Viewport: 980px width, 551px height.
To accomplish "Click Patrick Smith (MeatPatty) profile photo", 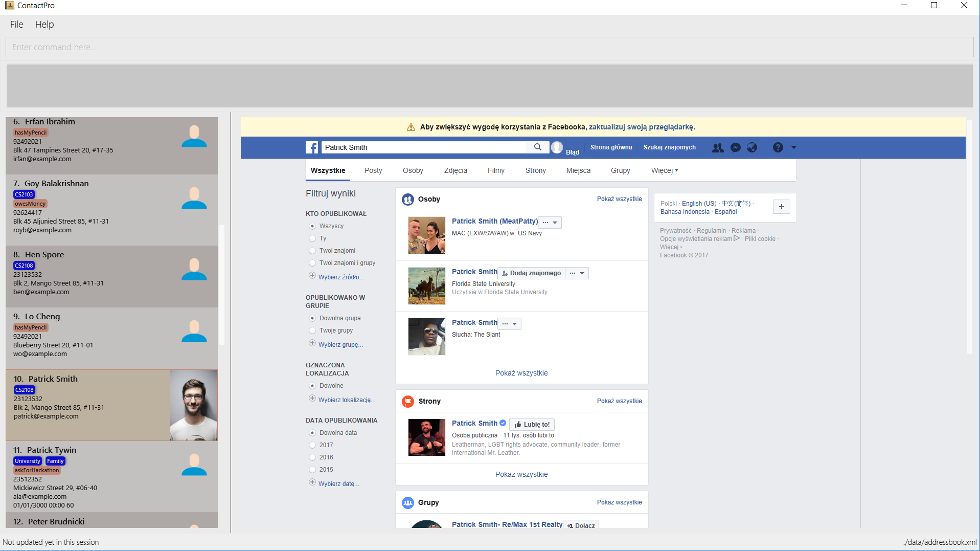I will [x=427, y=235].
